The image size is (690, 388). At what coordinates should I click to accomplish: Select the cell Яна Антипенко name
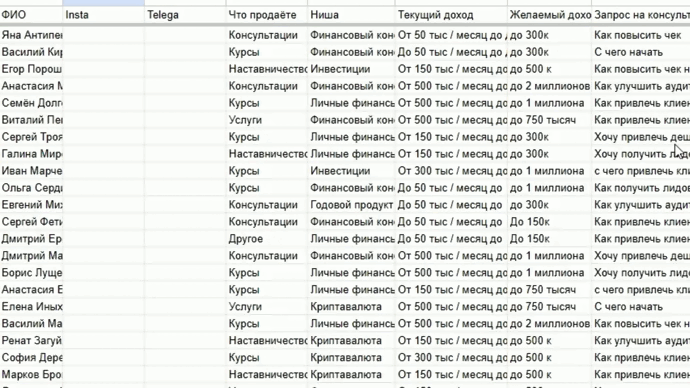(31, 35)
